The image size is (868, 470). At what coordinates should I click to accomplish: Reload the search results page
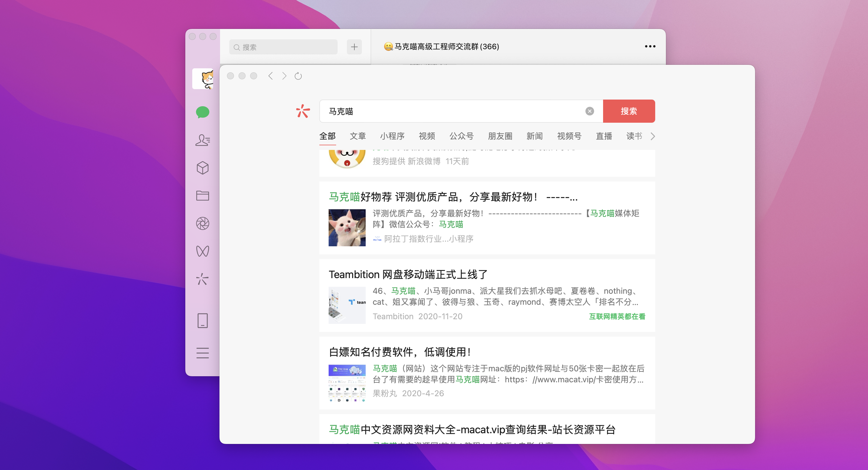[x=298, y=76]
